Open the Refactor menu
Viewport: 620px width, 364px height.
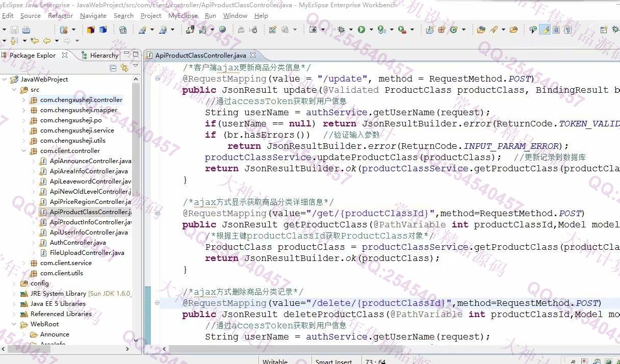60,16
